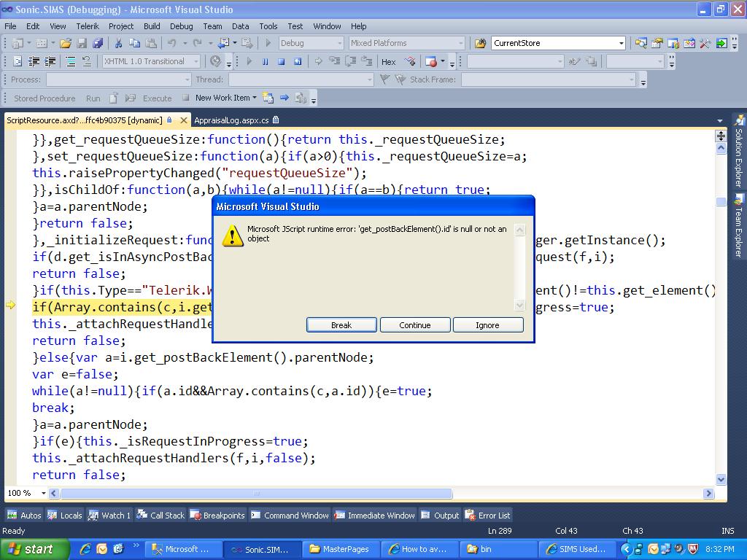Open the Stack Frame dropdown
Screen dimensions: 747x560
pyautogui.click(x=549, y=79)
